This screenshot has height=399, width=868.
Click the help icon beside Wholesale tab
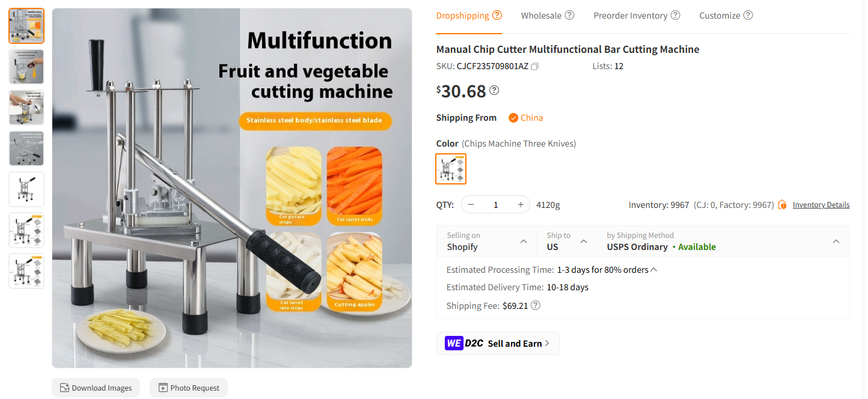tap(570, 14)
